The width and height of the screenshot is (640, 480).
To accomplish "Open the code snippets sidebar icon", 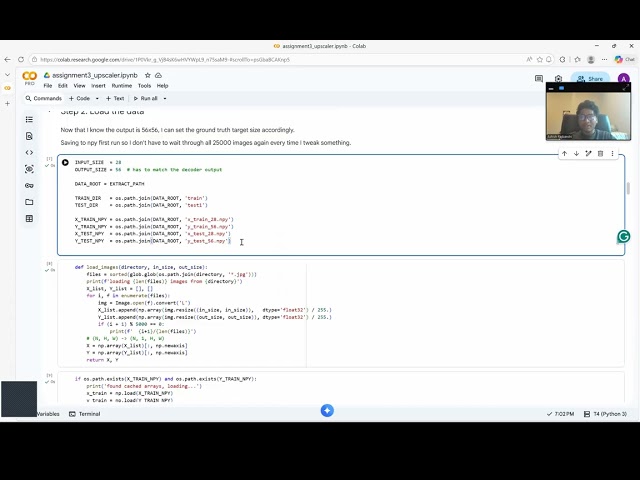I will point(29,153).
